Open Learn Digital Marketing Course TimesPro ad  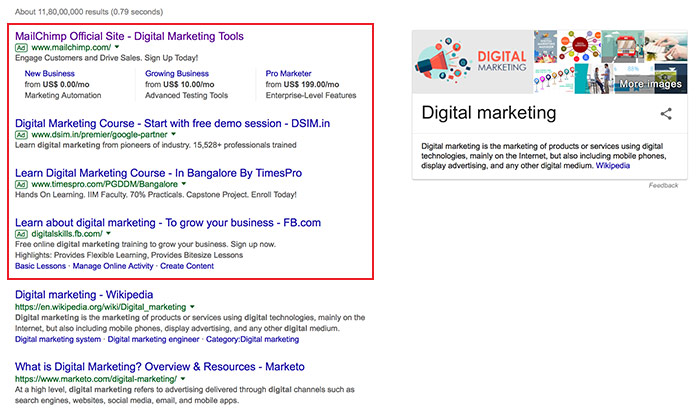pyautogui.click(x=158, y=173)
